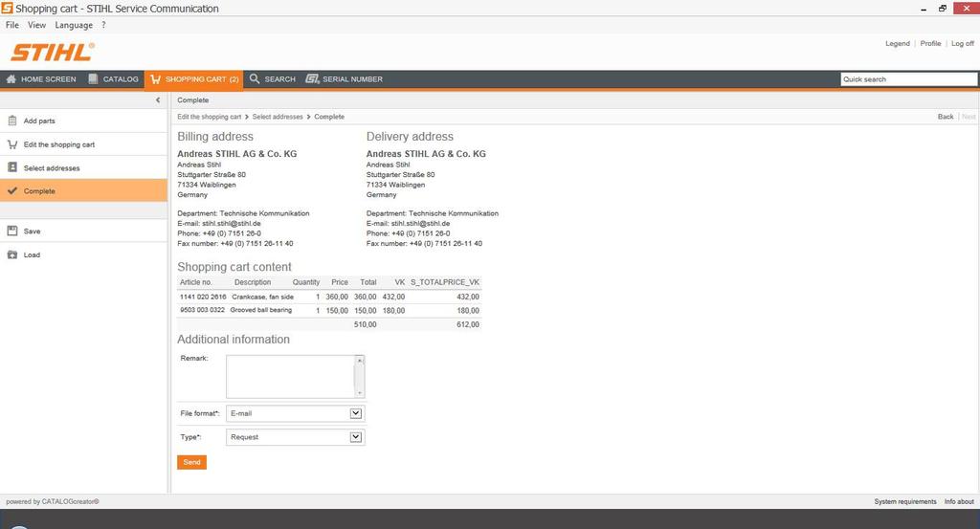The height and width of the screenshot is (529, 980).
Task: Select Edit the shopping cart sidebar label
Action: 59,144
